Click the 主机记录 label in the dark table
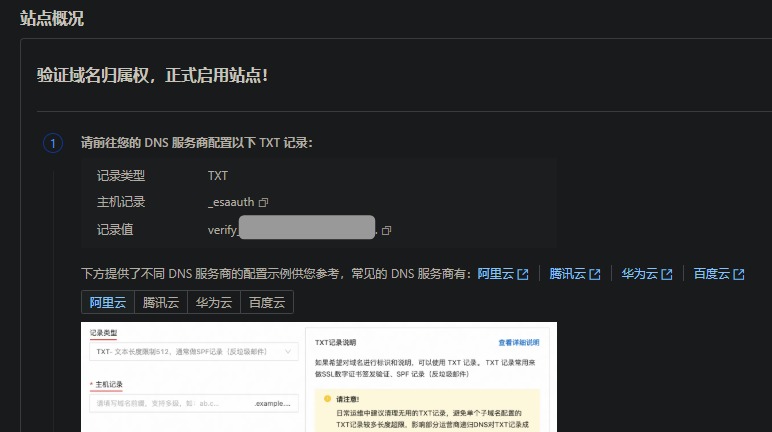This screenshot has height=432, width=772. pyautogui.click(x=121, y=202)
